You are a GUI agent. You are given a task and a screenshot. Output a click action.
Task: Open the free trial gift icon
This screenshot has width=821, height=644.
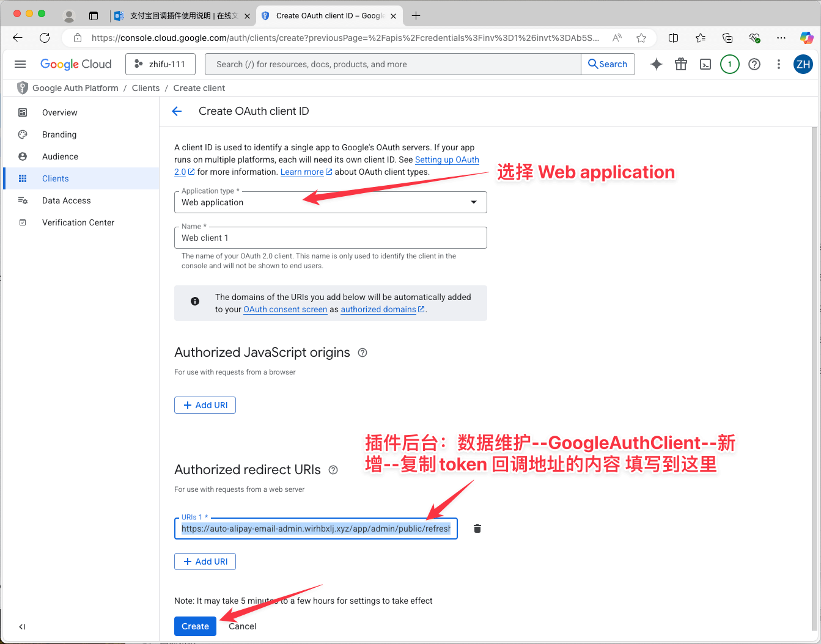(x=681, y=64)
